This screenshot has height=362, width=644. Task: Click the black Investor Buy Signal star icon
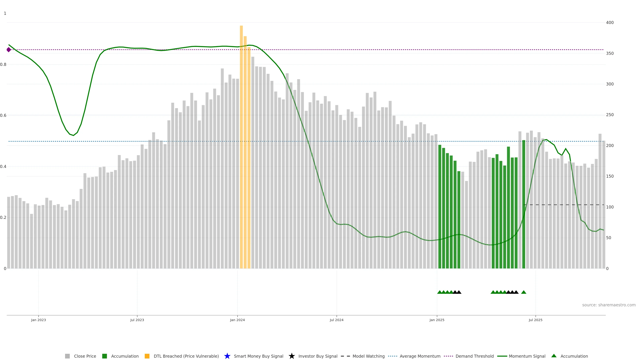click(291, 356)
